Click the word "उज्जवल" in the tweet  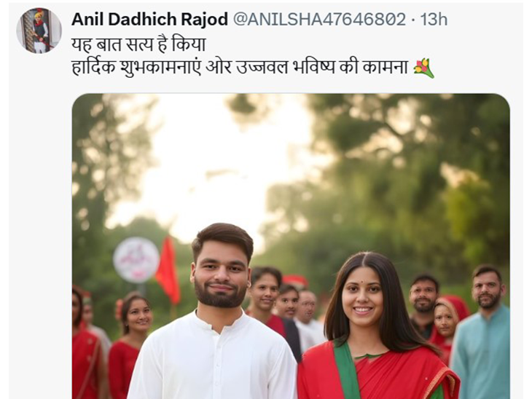[262, 68]
